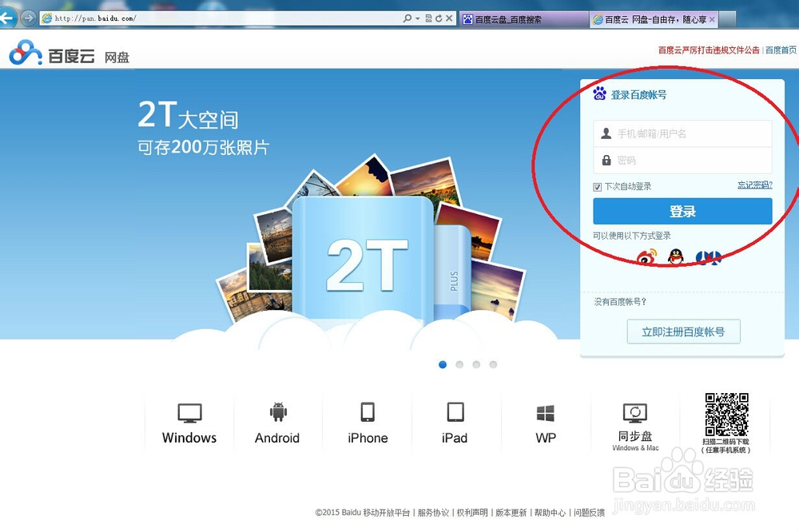Go to 百度首页 link

pos(781,50)
